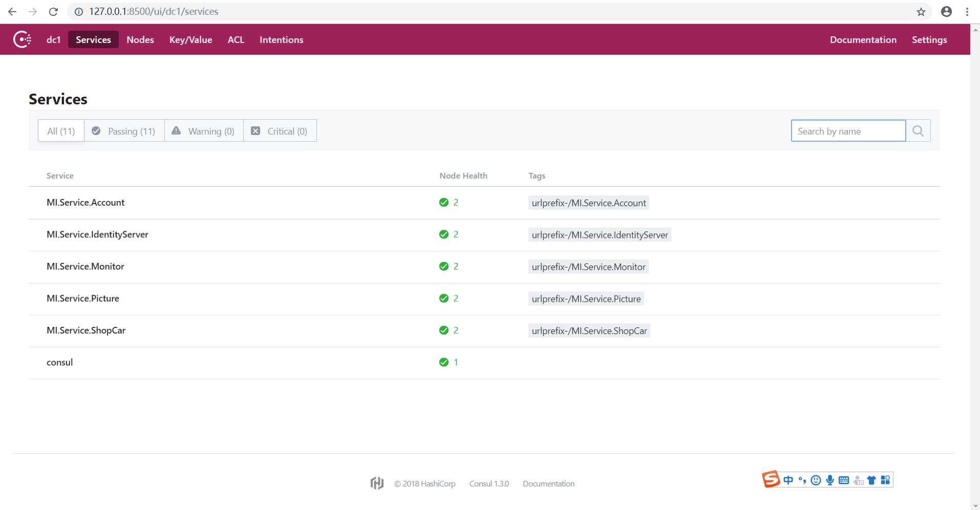Toggle Chinese input mode in IME bar
The image size is (980, 510).
tap(788, 480)
